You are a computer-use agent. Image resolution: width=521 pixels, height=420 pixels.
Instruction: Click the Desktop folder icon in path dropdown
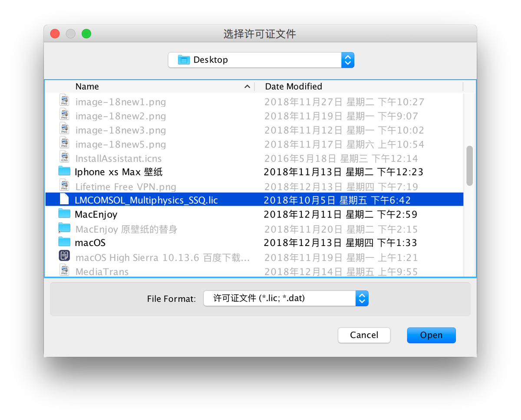(184, 60)
